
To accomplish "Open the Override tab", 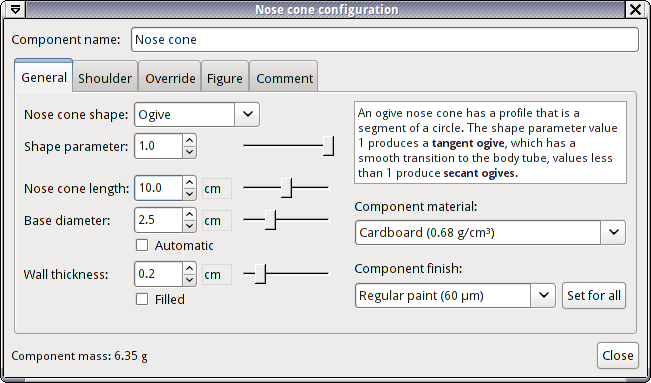I will click(170, 78).
